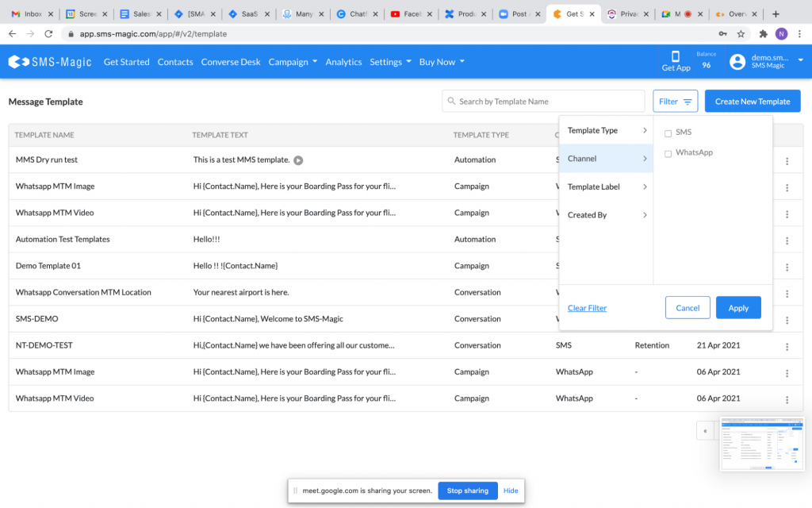Go to first page pagination arrow
This screenshot has width=812, height=508.
pos(705,431)
